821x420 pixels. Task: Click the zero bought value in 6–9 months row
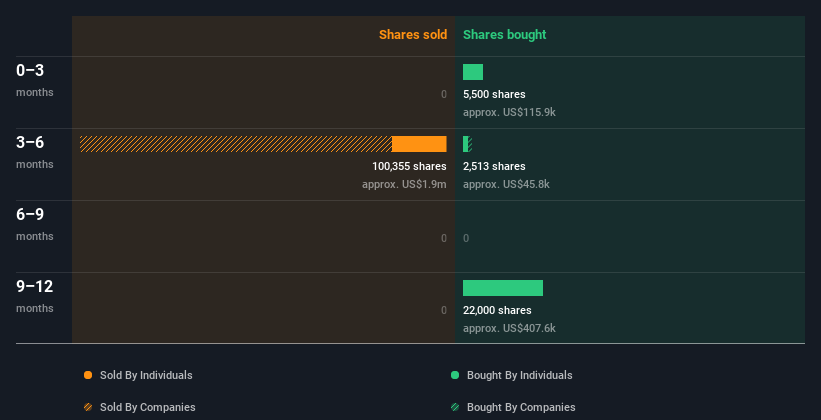466,238
